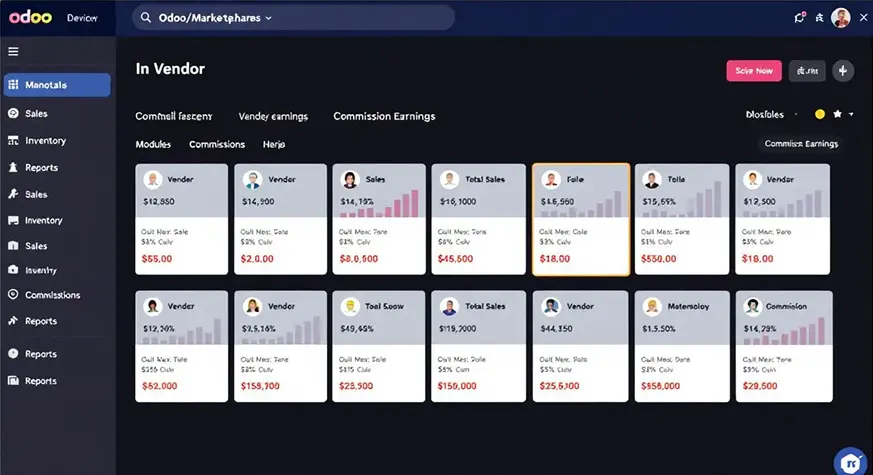Image resolution: width=873 pixels, height=475 pixels.
Task: Select the Modules sub-tab
Action: point(153,144)
